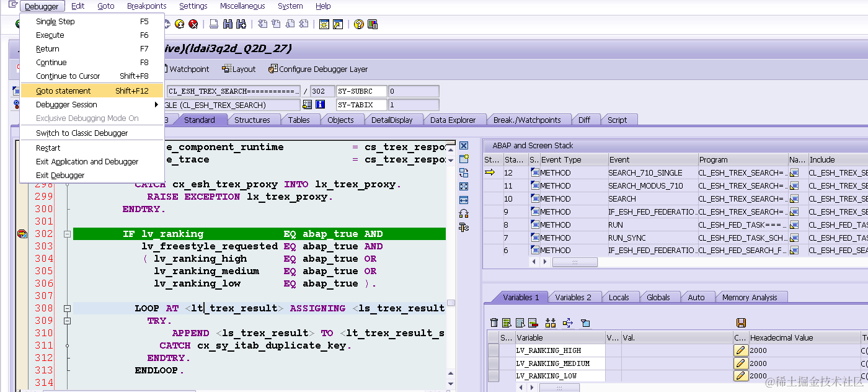
Task: Click the save icon above Hexadecimal Value column
Action: point(740,323)
